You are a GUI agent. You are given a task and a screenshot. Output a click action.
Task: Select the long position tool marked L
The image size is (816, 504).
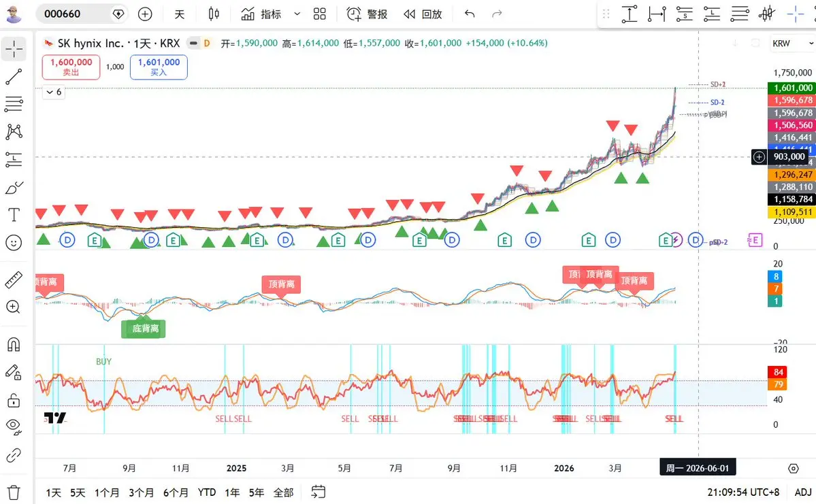pyautogui.click(x=711, y=14)
